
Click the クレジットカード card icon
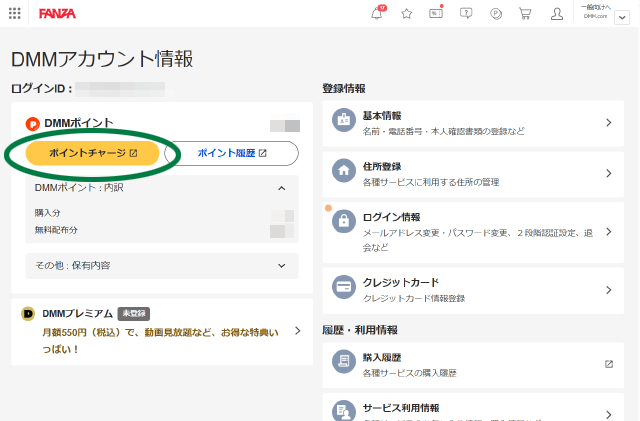[x=344, y=287]
